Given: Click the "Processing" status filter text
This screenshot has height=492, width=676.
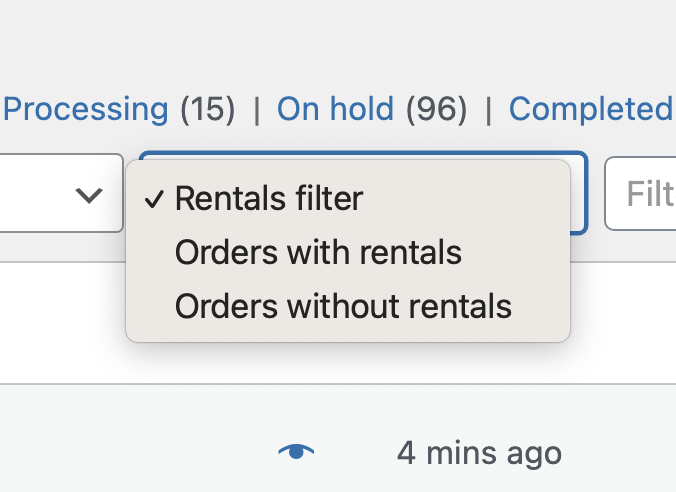Looking at the screenshot, I should [86, 109].
